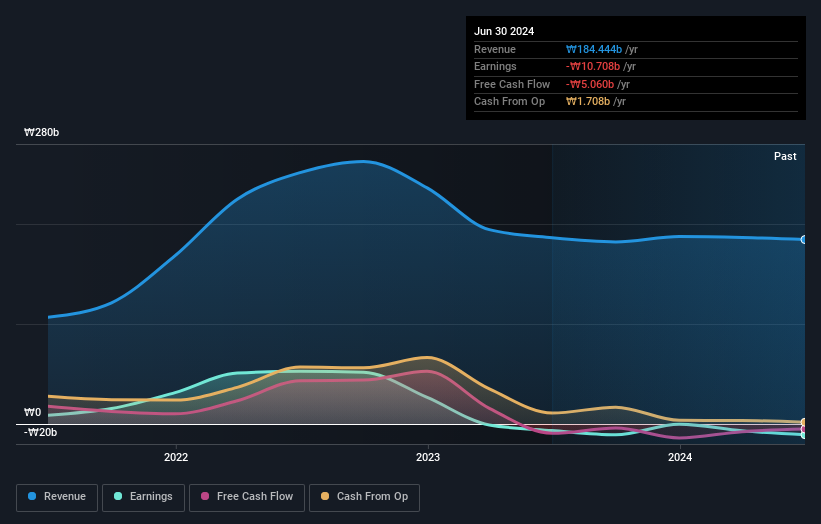Select the 2023 x-axis label
This screenshot has height=524, width=821.
428,457
